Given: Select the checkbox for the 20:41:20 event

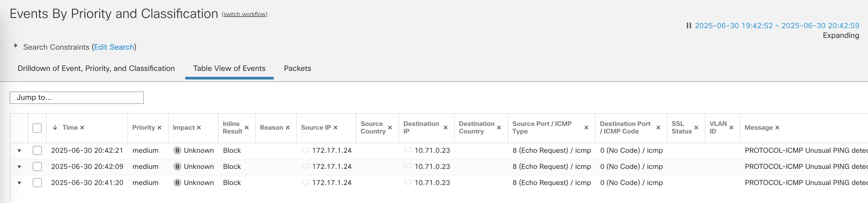Looking at the screenshot, I should click(x=37, y=182).
